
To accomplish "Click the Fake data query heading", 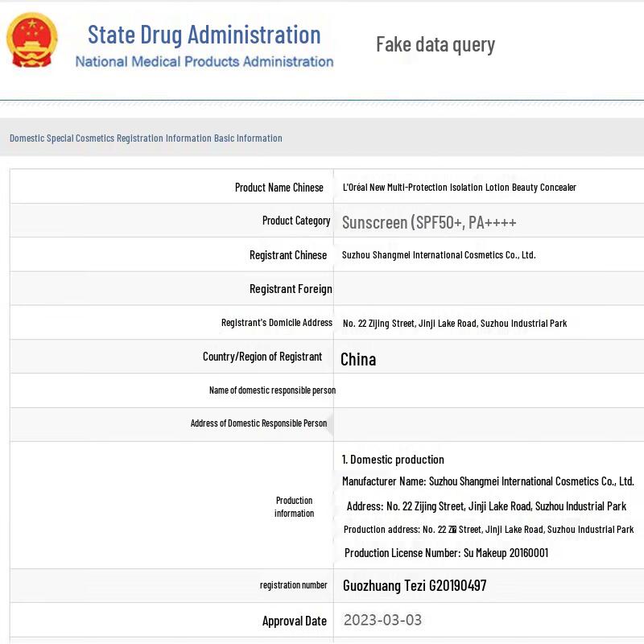I will point(435,44).
